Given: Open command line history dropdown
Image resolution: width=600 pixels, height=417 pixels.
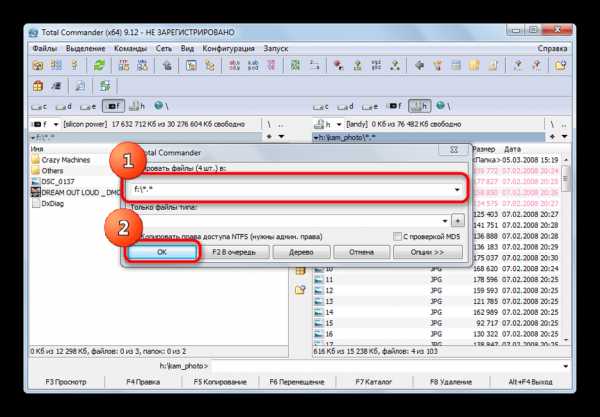Looking at the screenshot, I should pyautogui.click(x=566, y=367).
